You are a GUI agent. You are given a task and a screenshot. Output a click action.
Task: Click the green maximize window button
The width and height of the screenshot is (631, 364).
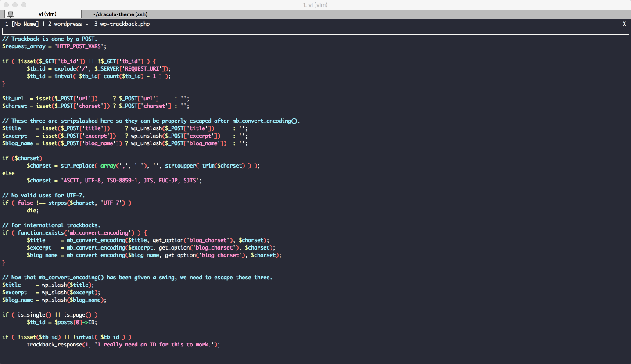click(24, 5)
